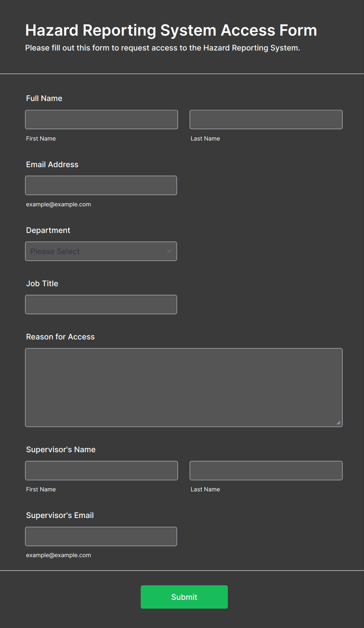The image size is (364, 628).
Task: Click the Last Name field under Full Name
Action: click(x=266, y=119)
